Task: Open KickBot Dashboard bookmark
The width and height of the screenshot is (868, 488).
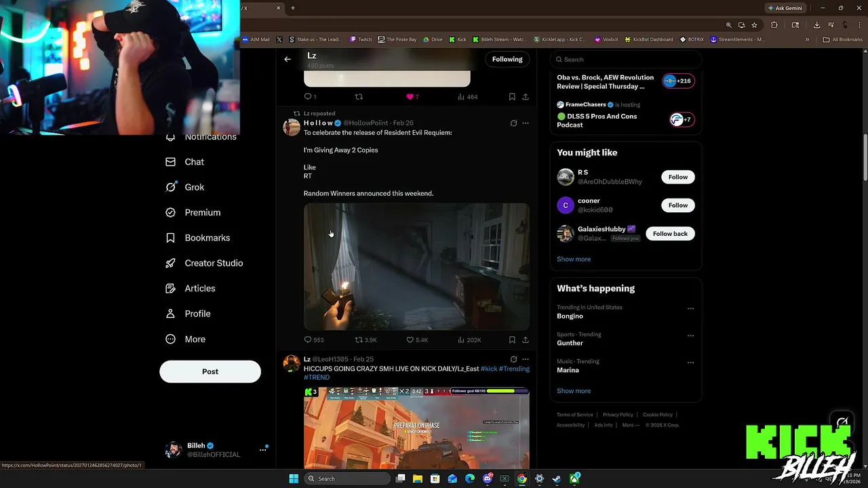Action: [x=649, y=39]
